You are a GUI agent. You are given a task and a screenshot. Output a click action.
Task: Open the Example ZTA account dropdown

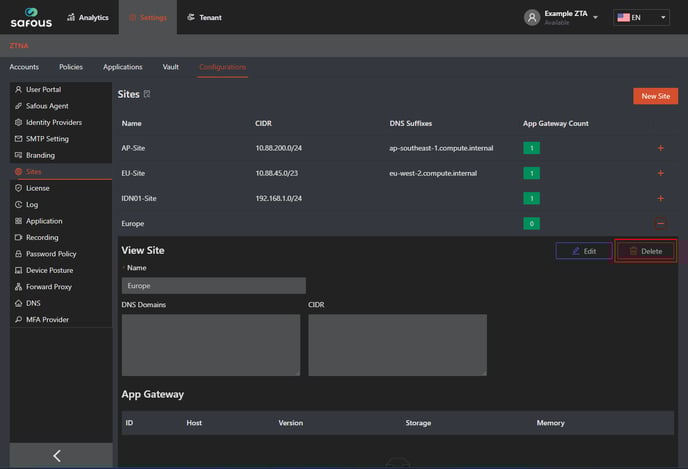[596, 17]
